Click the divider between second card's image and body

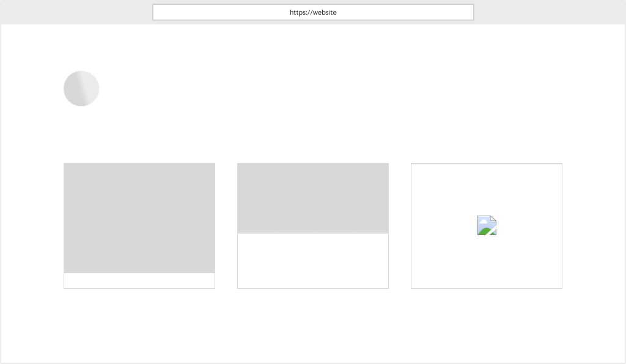(313, 233)
